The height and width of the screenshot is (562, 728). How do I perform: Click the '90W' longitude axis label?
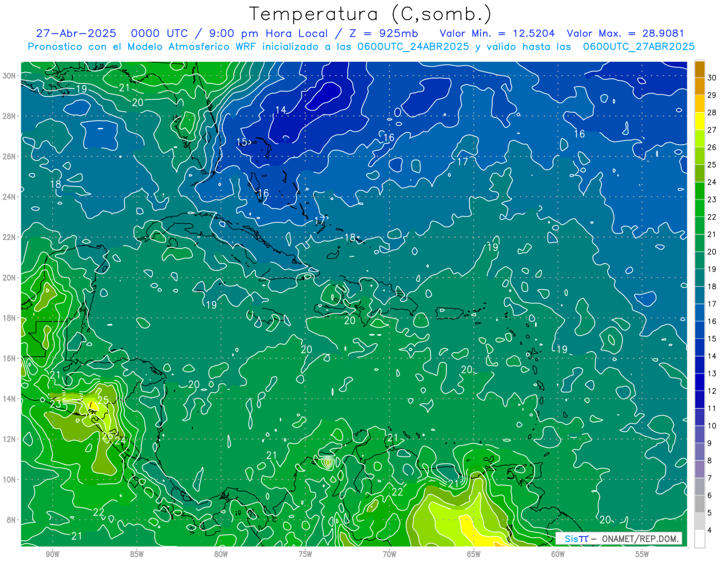coord(52,554)
